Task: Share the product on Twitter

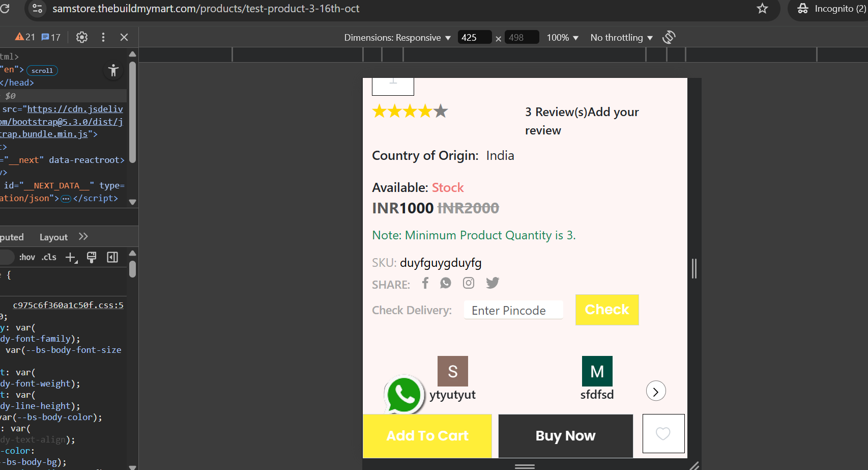Action: (x=493, y=283)
